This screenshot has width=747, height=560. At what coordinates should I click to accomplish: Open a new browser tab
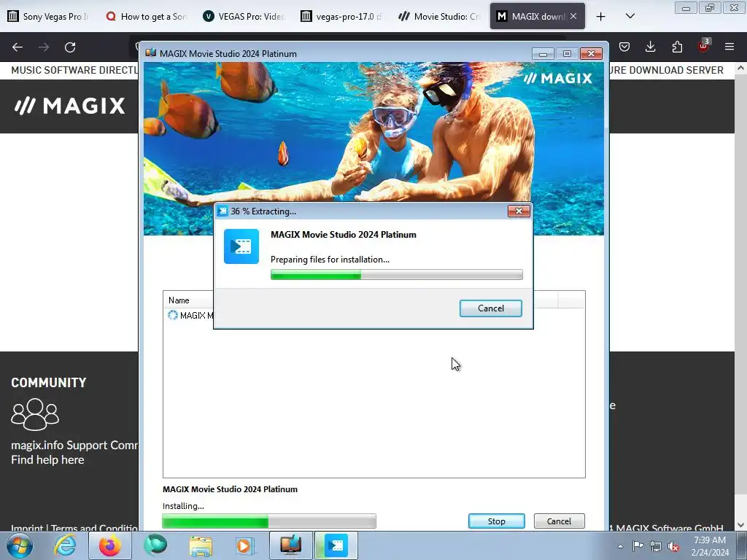[601, 17]
